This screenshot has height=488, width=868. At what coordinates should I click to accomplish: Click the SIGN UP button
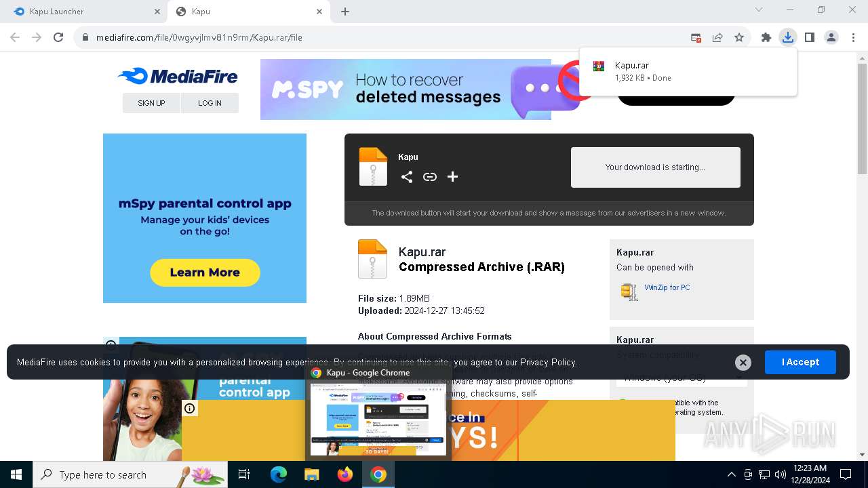[x=151, y=103]
